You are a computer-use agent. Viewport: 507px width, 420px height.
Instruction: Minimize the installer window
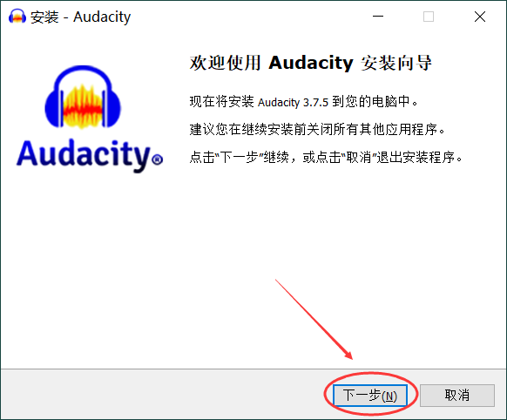tap(378, 17)
